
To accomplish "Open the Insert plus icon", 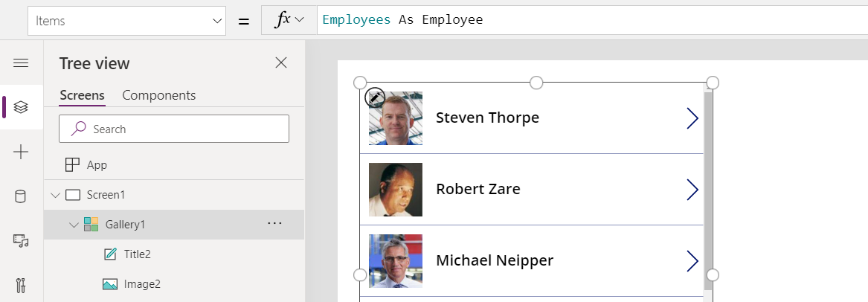I will (x=21, y=152).
